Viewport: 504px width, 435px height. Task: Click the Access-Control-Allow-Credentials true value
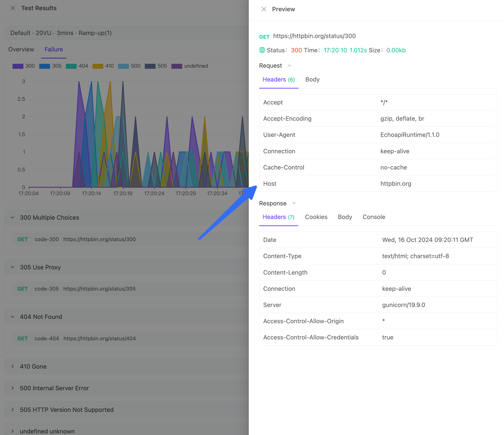click(388, 337)
